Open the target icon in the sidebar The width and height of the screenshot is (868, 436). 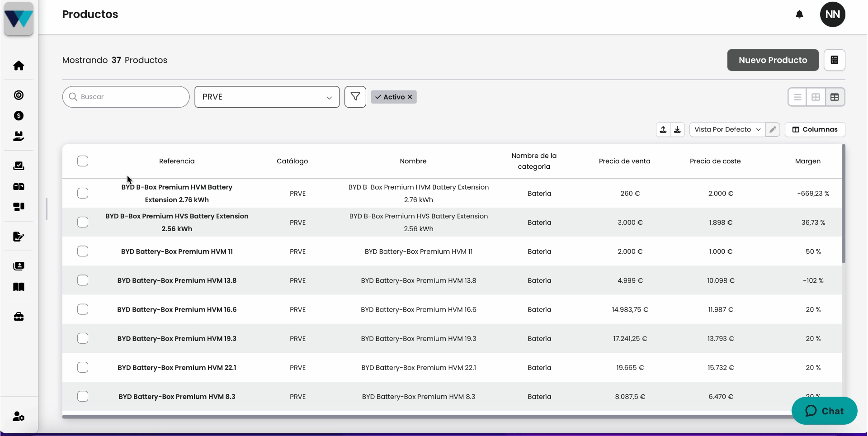19,95
